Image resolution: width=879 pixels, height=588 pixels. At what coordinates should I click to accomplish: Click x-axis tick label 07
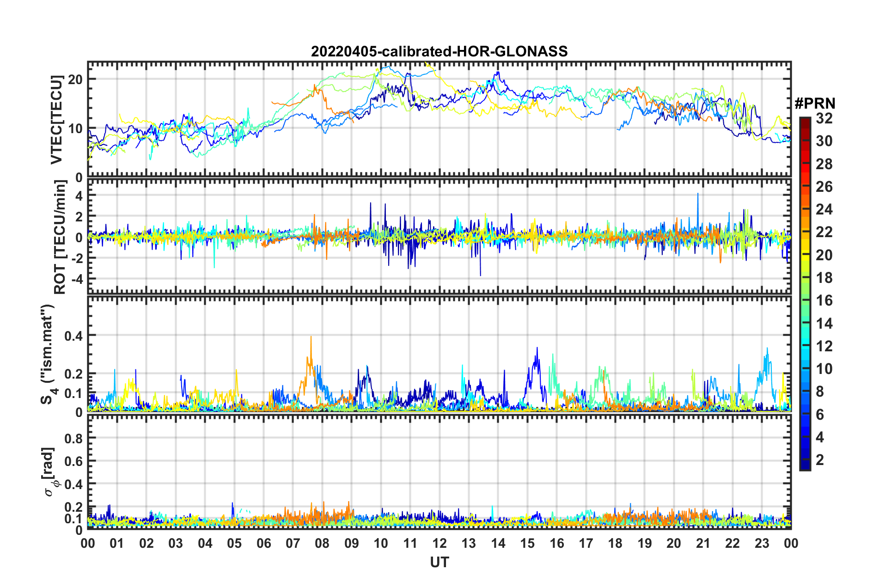tap(293, 543)
